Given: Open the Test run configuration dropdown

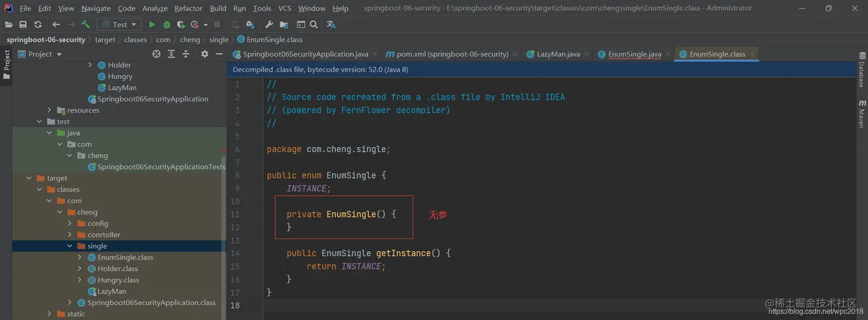Looking at the screenshot, I should 119,25.
